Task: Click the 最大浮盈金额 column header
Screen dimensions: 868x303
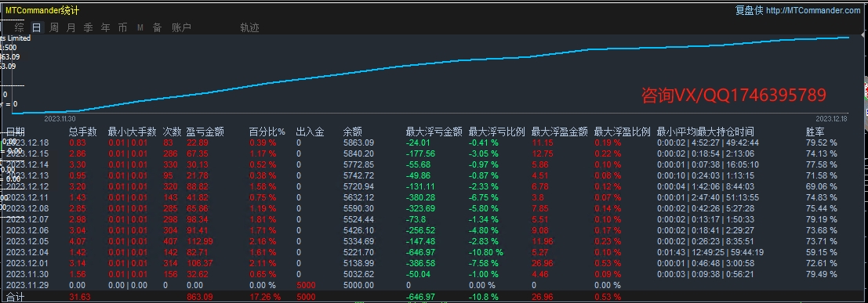Action: click(x=559, y=132)
